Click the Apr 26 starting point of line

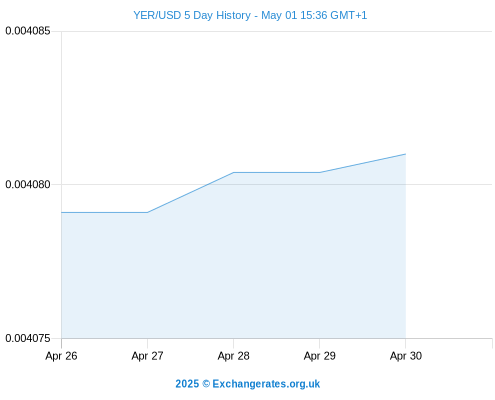point(62,212)
